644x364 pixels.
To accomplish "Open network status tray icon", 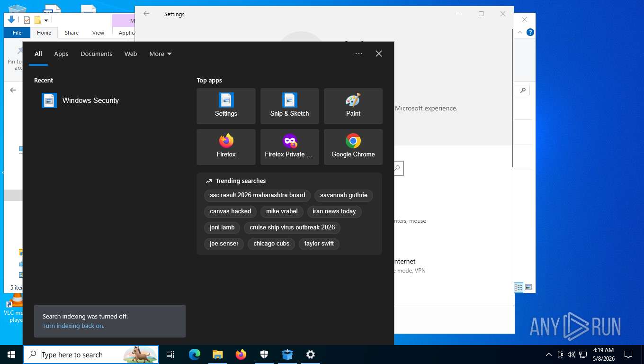I will [583, 355].
